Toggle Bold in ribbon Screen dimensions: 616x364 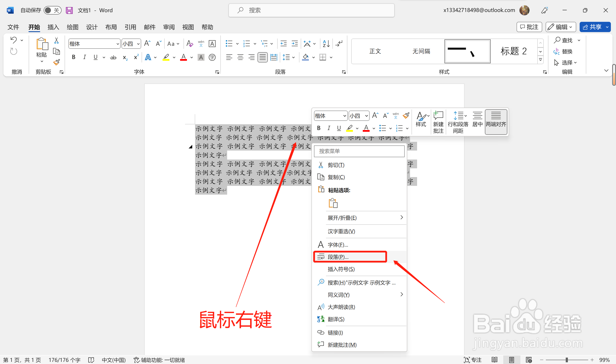pos(74,57)
